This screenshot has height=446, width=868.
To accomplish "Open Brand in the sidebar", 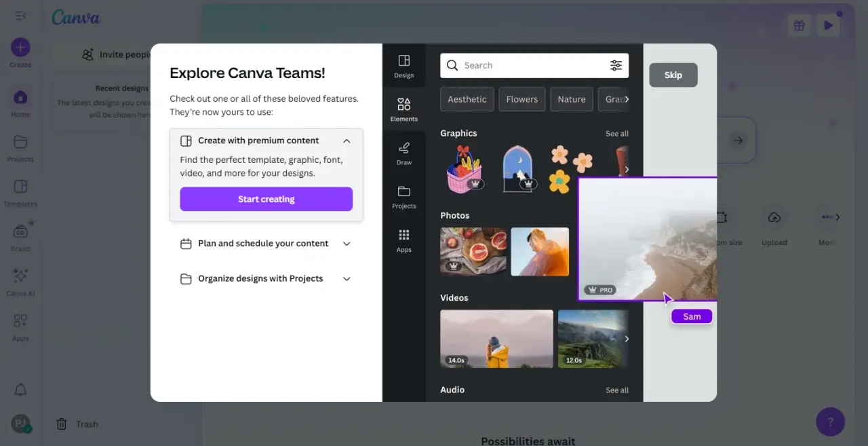I will pos(20,238).
